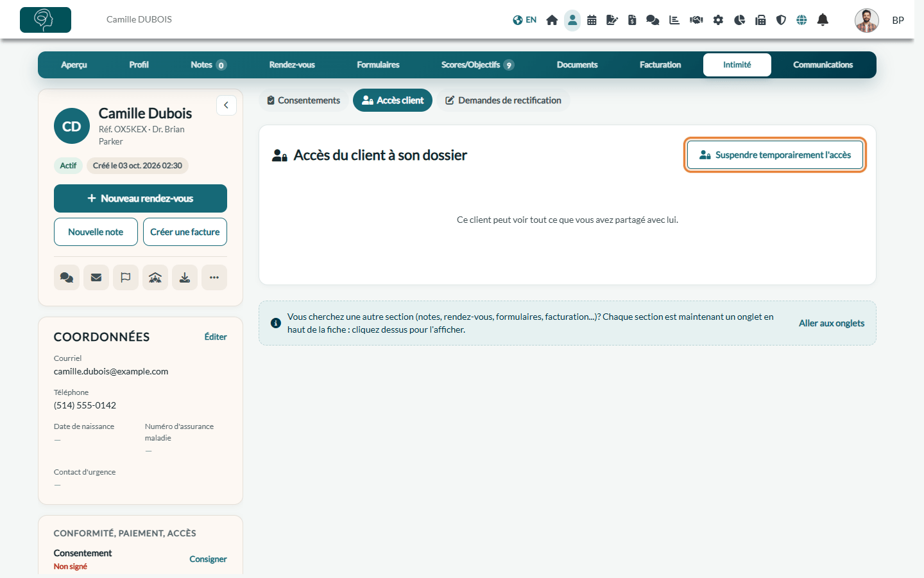Open more actions ellipsis in client card
Image resolution: width=924 pixels, height=578 pixels.
214,277
